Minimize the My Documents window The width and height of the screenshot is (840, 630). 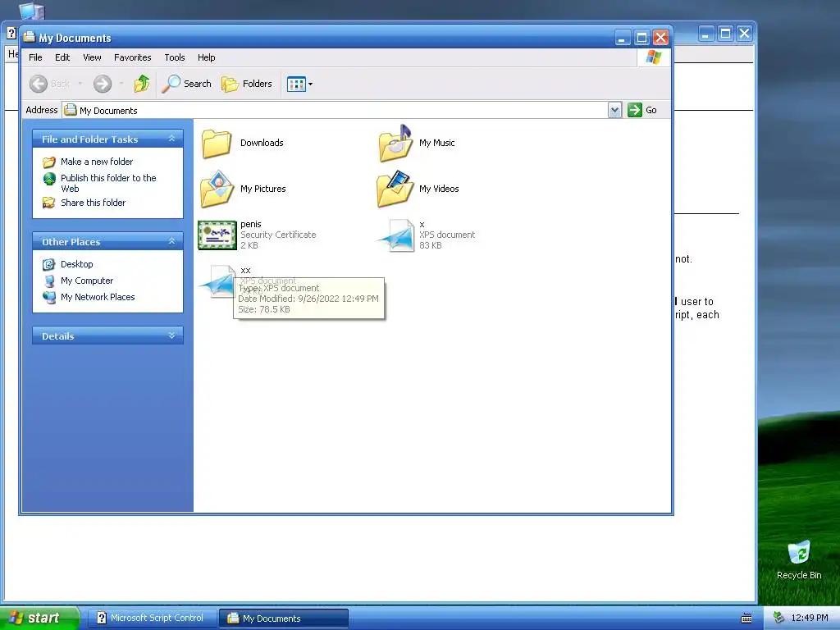click(622, 38)
